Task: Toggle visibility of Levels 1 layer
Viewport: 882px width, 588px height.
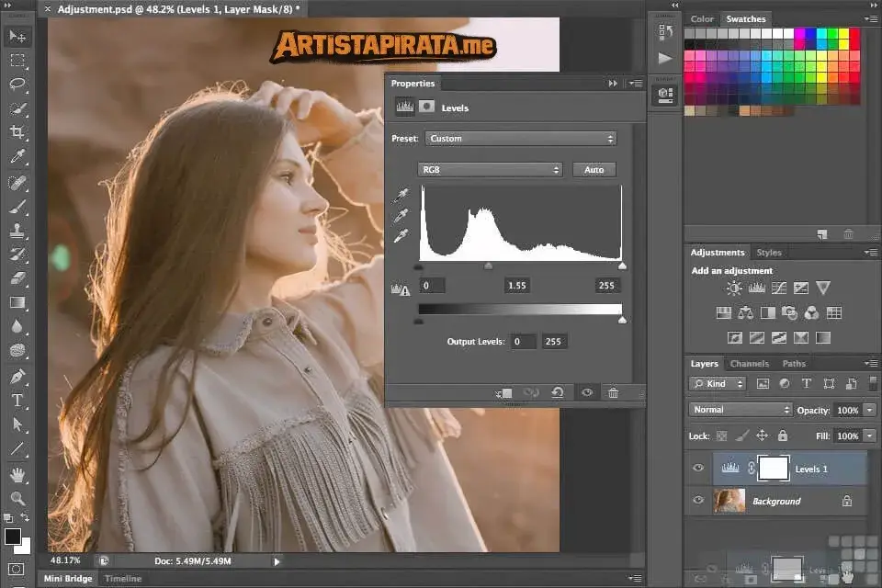Action: click(x=698, y=469)
